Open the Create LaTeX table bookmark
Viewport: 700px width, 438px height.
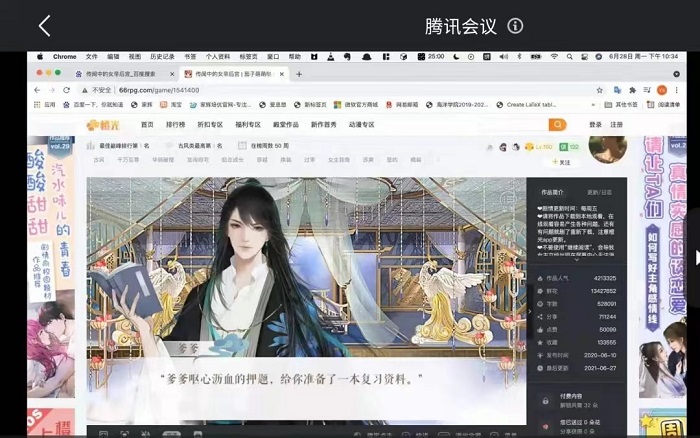click(x=526, y=104)
